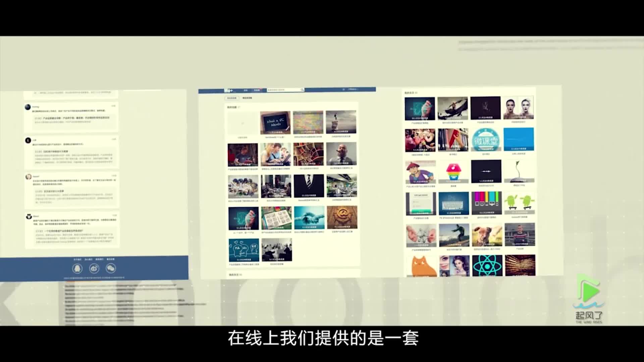The height and width of the screenshot is (362, 644).
Task: Open the hand-drawing circuit thumbnail on right page
Action: (420, 109)
